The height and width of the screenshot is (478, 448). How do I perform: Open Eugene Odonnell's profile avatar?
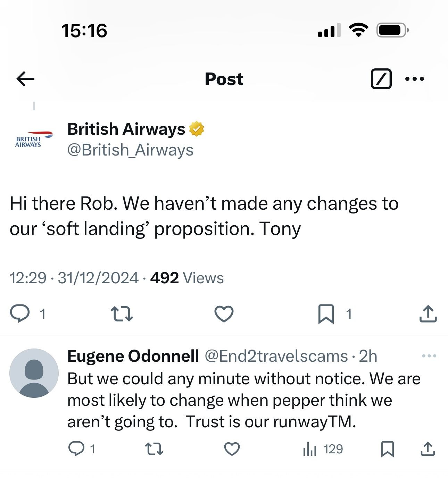pyautogui.click(x=34, y=373)
